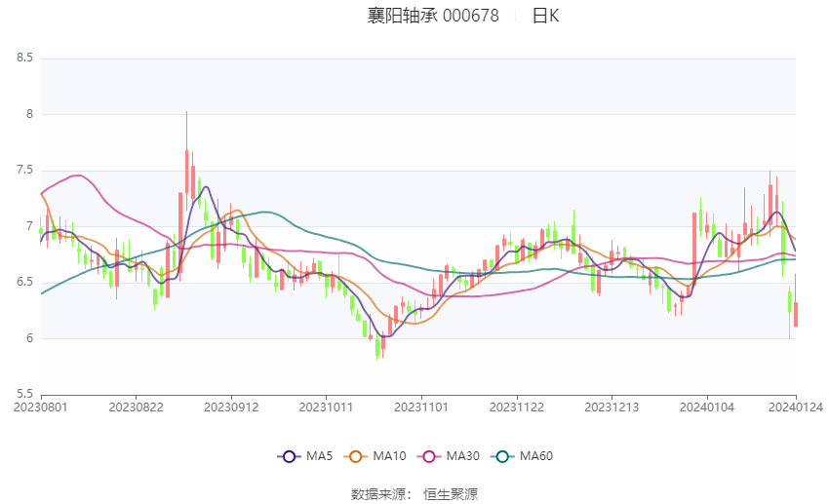Click the MA30 line peak near 7.45
This screenshot has height=504, width=829.
tap(78, 175)
